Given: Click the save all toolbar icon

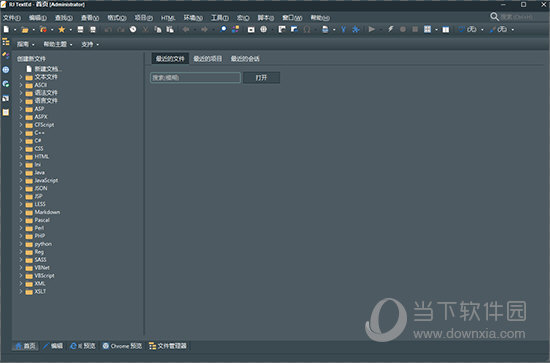Looking at the screenshot, I should [93, 29].
